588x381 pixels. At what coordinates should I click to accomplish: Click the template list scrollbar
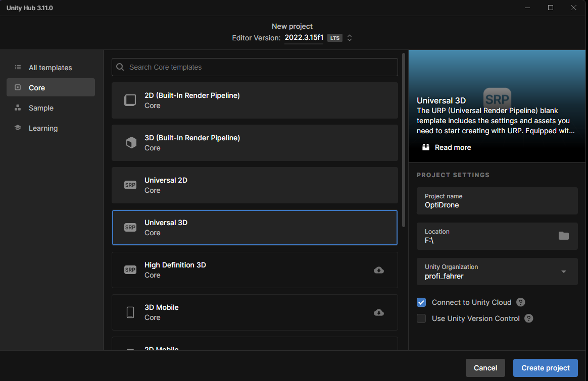[404, 140]
